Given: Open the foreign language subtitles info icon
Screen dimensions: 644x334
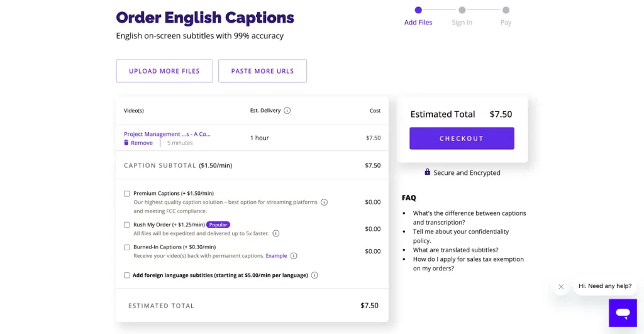Looking at the screenshot, I should click(314, 276).
